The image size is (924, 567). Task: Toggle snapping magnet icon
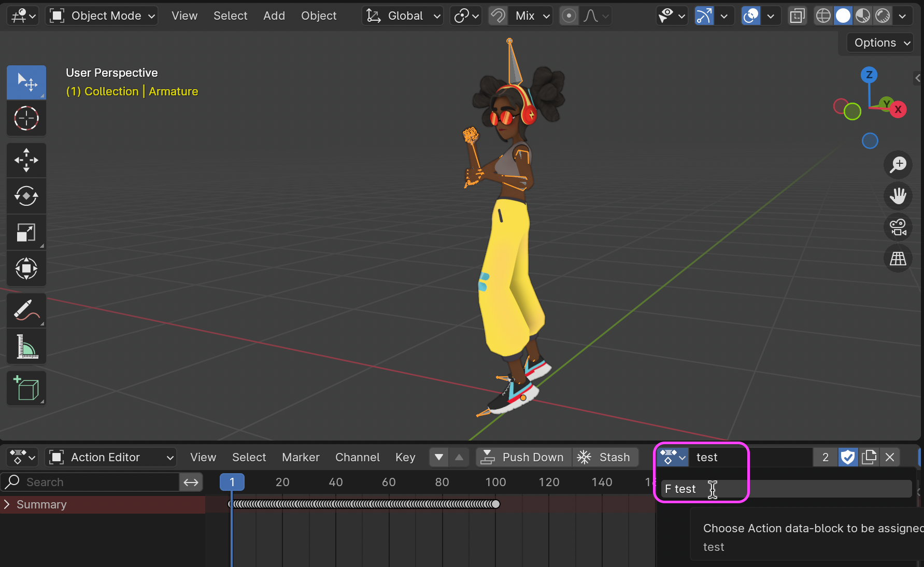point(498,16)
